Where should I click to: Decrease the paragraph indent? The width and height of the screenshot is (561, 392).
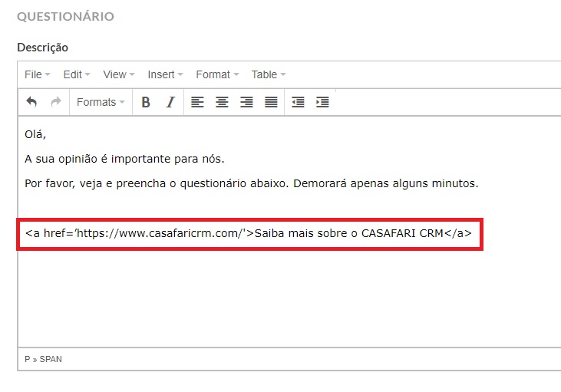[x=298, y=102]
